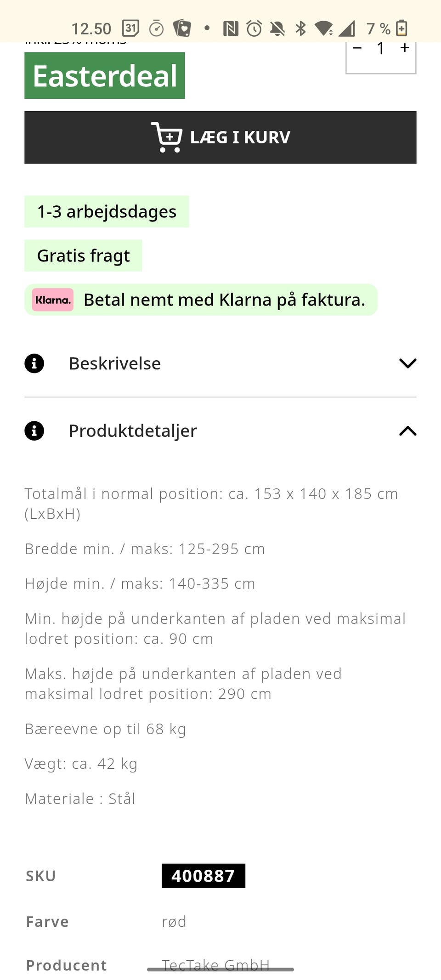Tap the green Easterdeal badge
Viewport: 441px width, 980px height.
105,75
